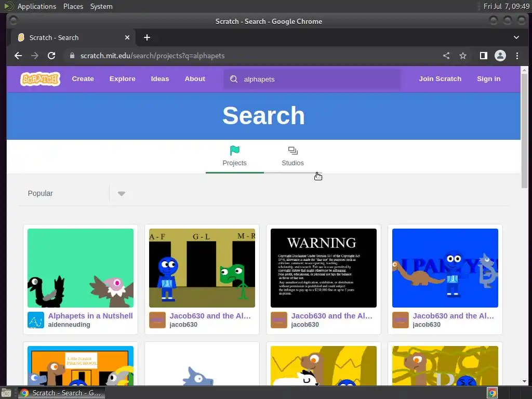Open title link of yellow doors project
This screenshot has height=399, width=532.
[210, 316]
